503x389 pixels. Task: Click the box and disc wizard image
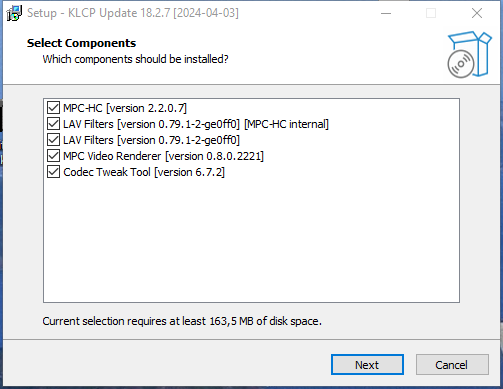click(469, 55)
